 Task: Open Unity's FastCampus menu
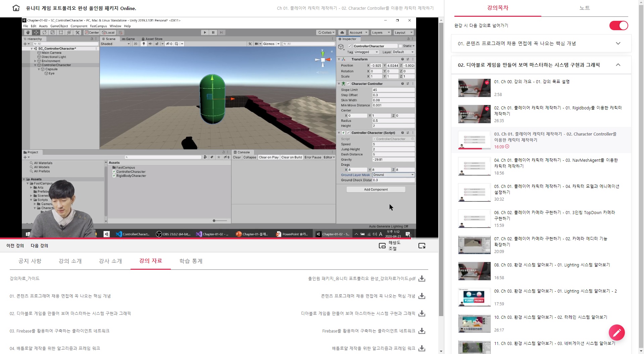click(x=98, y=26)
